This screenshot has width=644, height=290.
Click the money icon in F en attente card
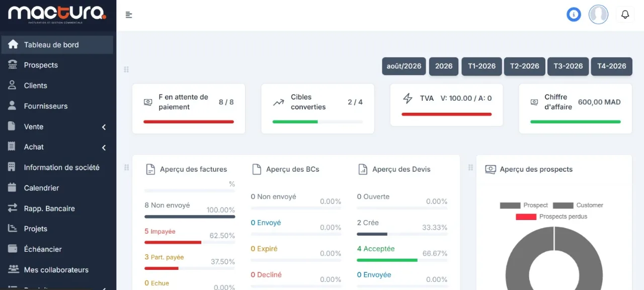coord(148,102)
